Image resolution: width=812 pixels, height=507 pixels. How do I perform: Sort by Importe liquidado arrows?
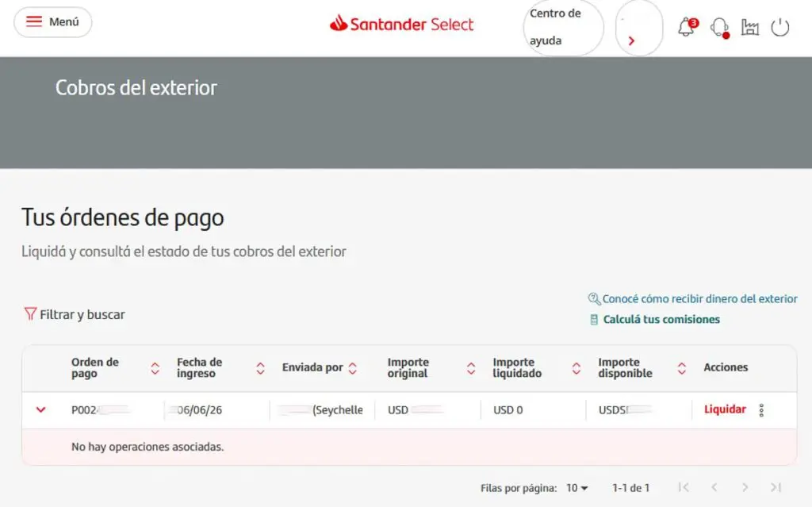(576, 368)
